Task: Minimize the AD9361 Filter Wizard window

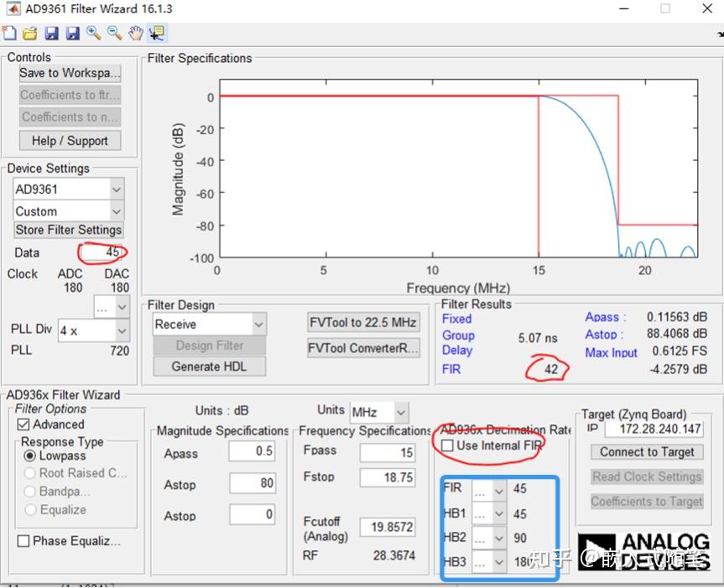Action: click(624, 8)
